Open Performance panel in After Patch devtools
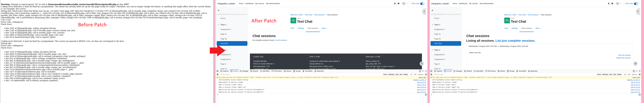 point(277,71)
